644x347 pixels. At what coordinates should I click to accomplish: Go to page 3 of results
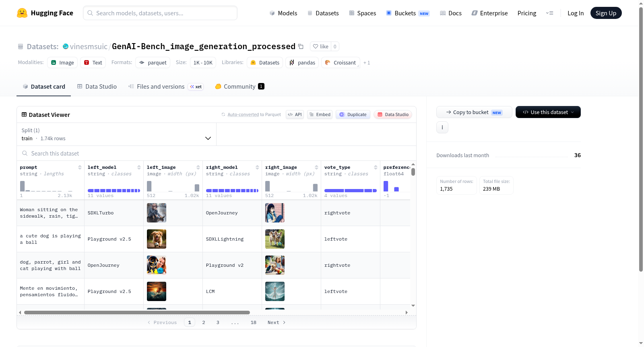coord(218,322)
